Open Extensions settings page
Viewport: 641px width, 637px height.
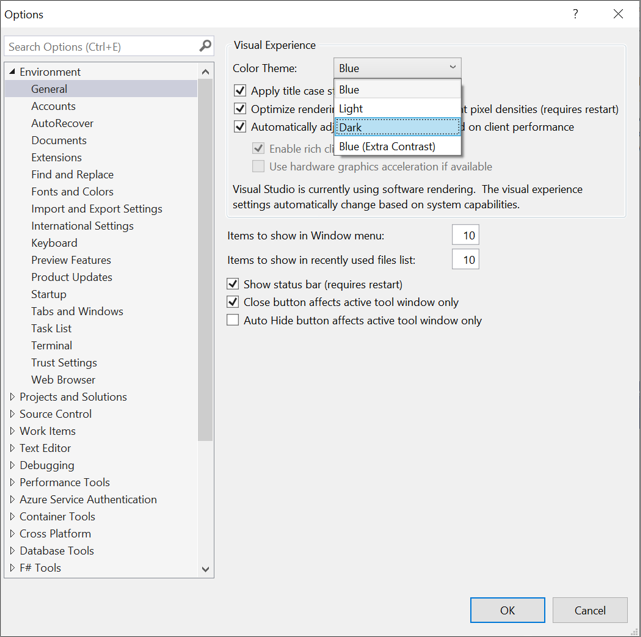tap(56, 157)
